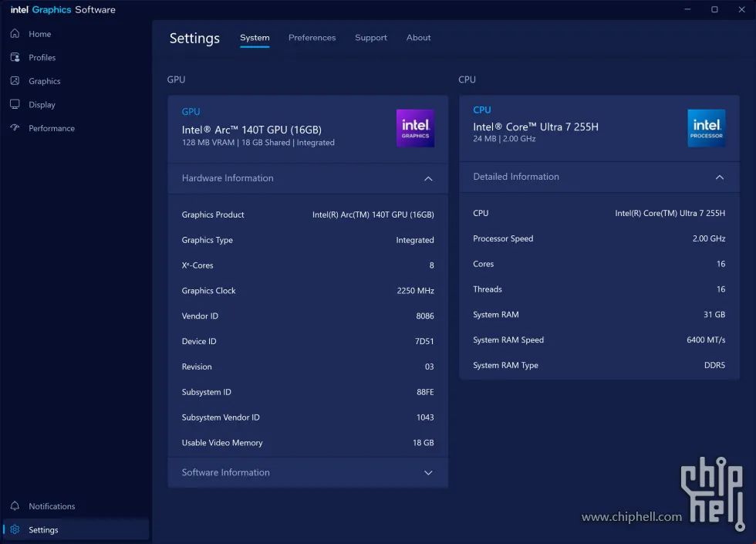Click the Intel Arc 140T GPU (16GB) title
Image resolution: width=756 pixels, height=544 pixels.
tap(251, 130)
